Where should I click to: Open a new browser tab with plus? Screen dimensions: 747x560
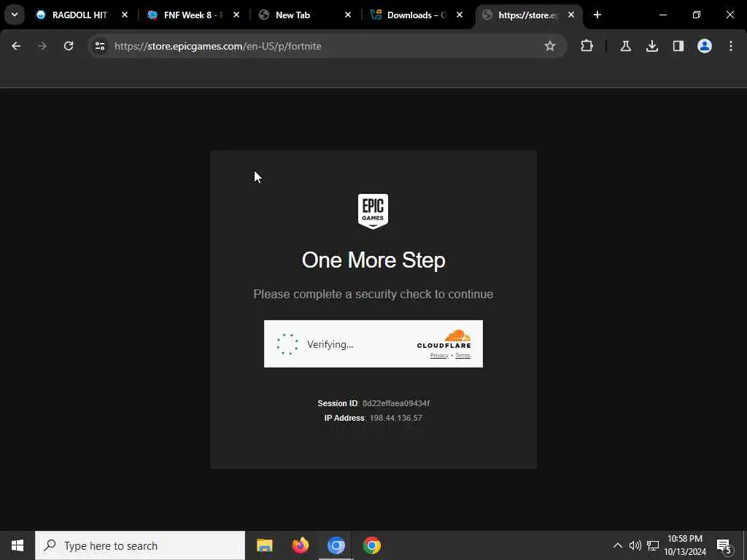coord(597,15)
